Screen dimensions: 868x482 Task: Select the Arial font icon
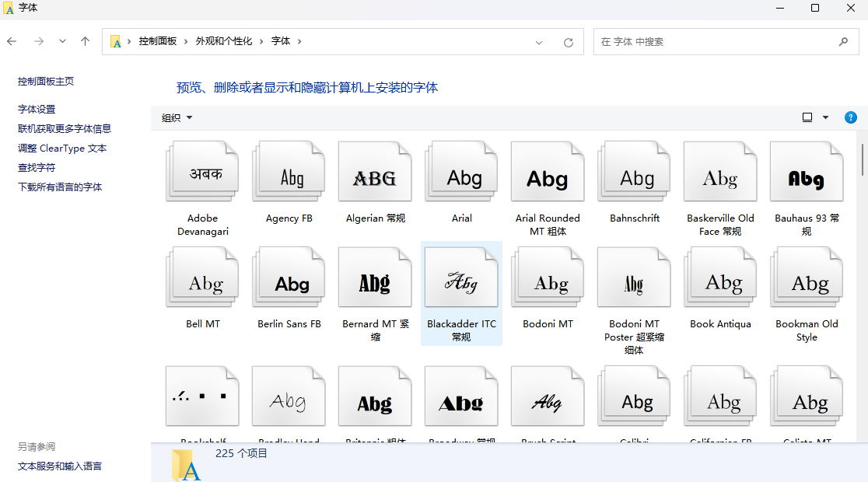pyautogui.click(x=462, y=172)
